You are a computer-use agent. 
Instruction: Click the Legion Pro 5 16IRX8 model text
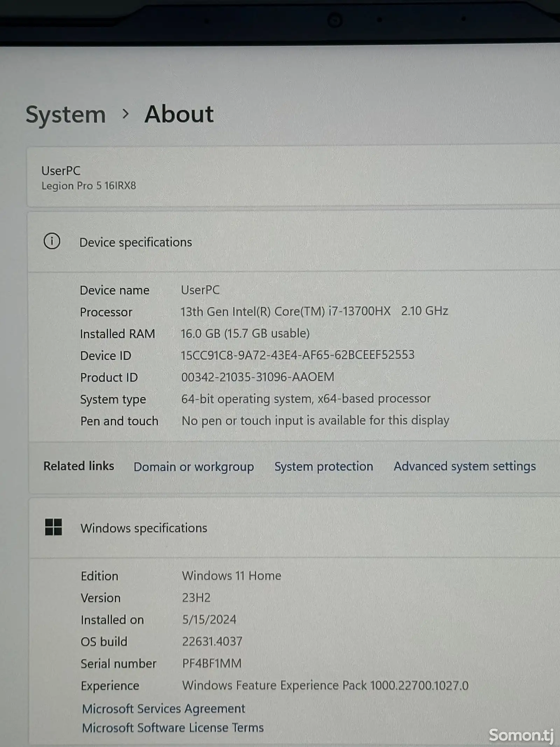[89, 186]
